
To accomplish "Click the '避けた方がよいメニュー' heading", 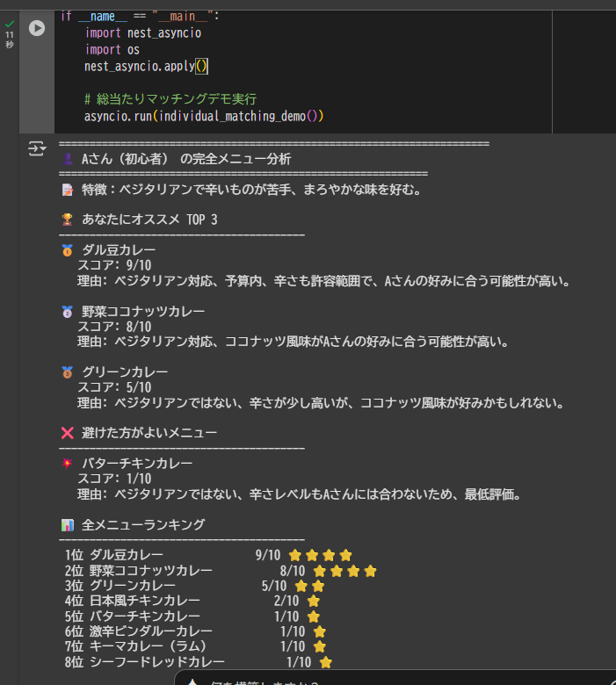I will point(149,433).
